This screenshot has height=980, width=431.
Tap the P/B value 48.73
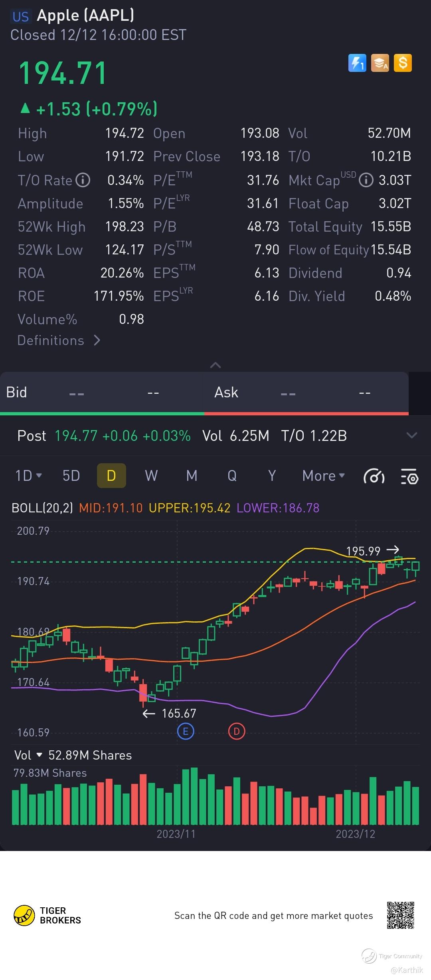(x=263, y=226)
